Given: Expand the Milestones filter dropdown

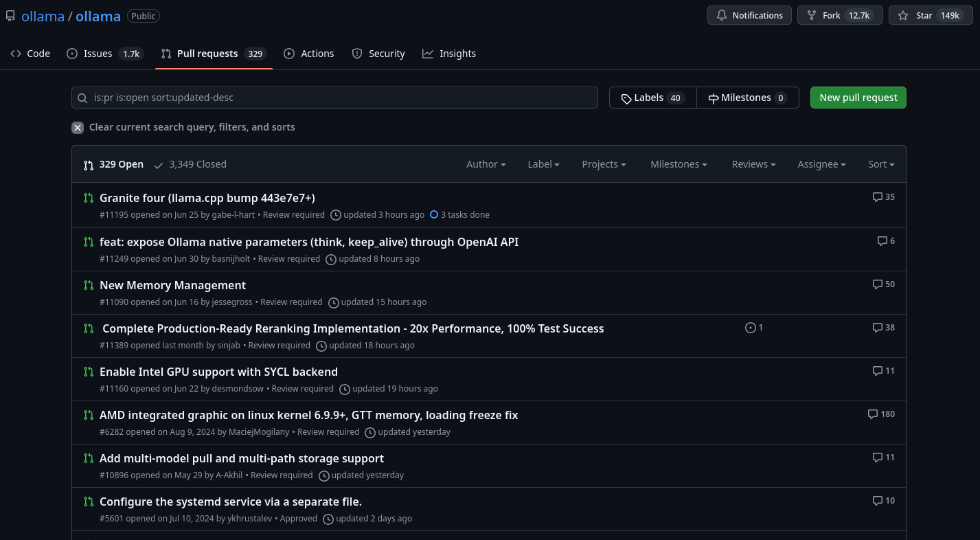Looking at the screenshot, I should (679, 164).
